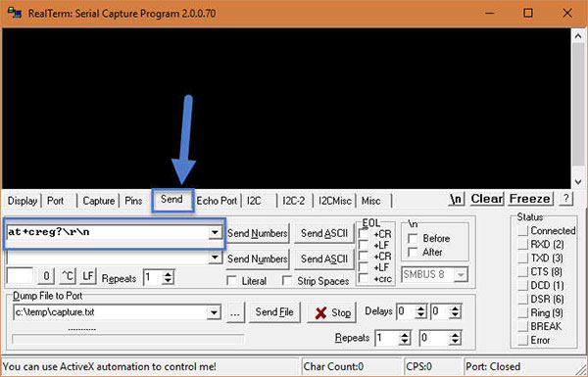588x377 pixels.
Task: Click the 0 button next to small input box
Action: [x=46, y=276]
